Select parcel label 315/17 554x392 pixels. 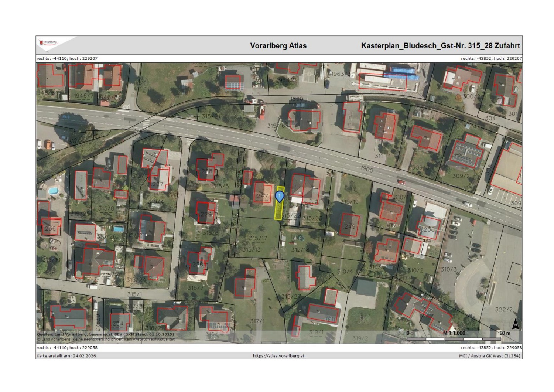tap(258, 238)
